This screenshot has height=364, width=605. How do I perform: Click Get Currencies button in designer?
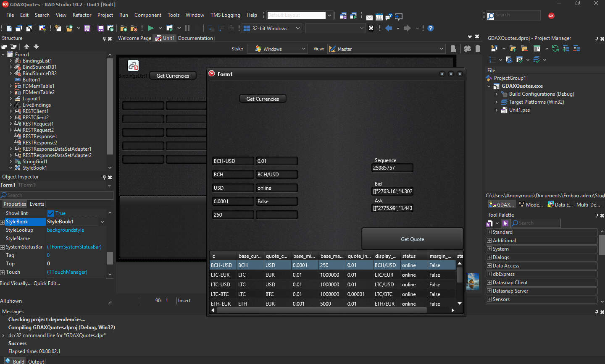[173, 76]
